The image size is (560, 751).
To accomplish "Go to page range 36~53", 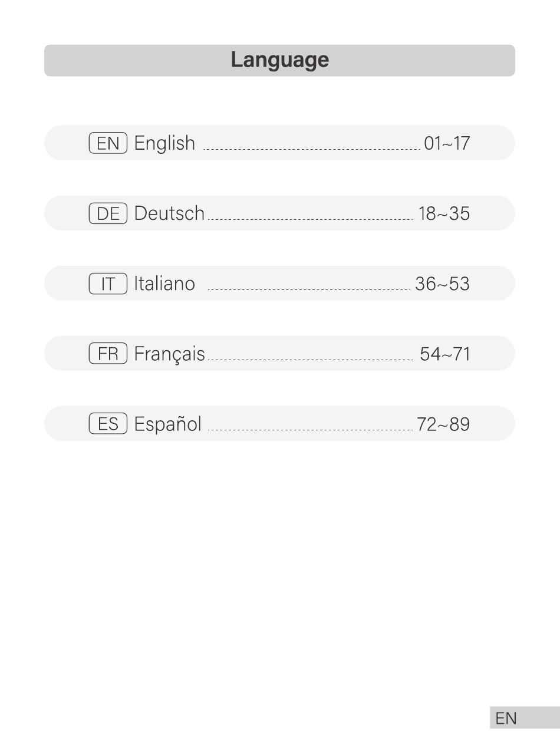I will pos(443,284).
